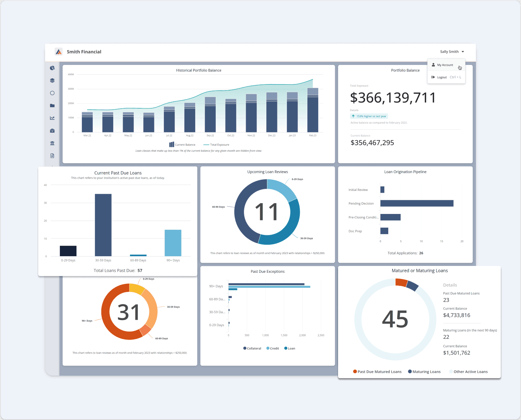Click the up arrow icon in the 153% higher badge
Screen dimensions: 521x420
click(353, 116)
